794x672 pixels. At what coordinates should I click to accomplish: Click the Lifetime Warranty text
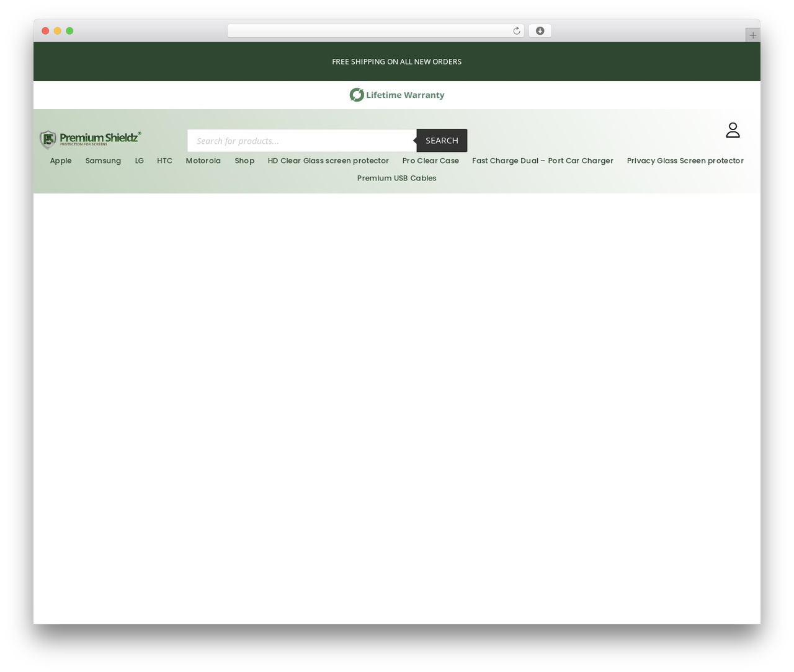(405, 95)
